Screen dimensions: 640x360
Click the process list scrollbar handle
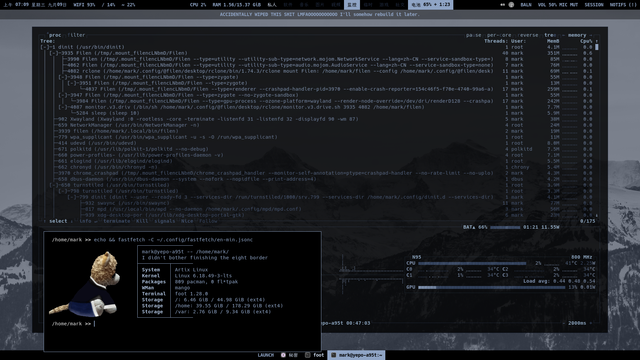[x=597, y=47]
